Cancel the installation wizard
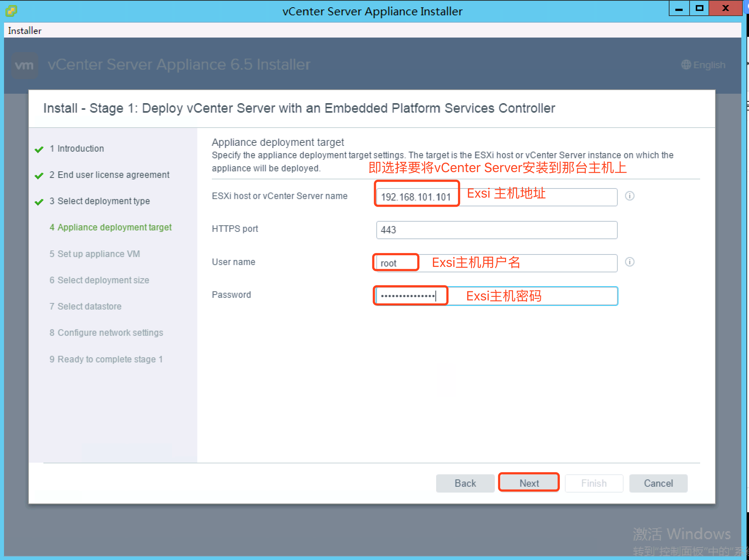 point(658,483)
